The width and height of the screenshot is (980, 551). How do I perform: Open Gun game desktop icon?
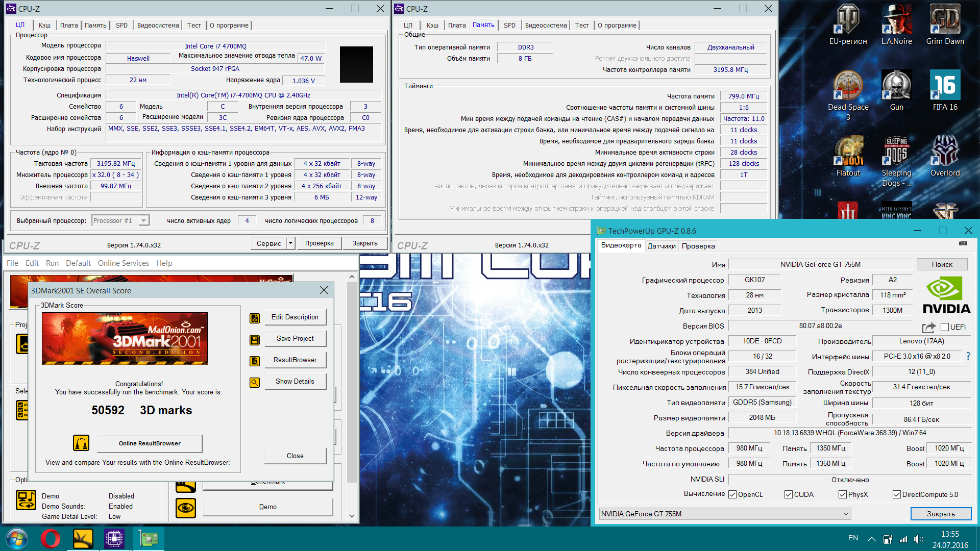896,90
